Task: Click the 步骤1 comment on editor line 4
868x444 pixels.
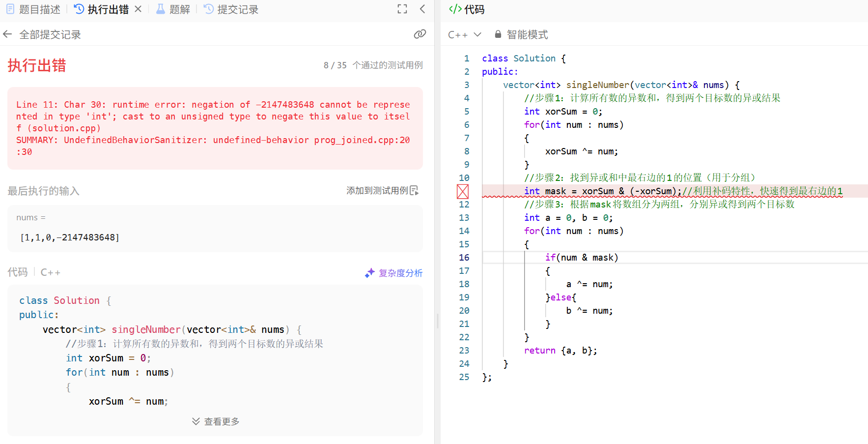Action: (x=652, y=98)
